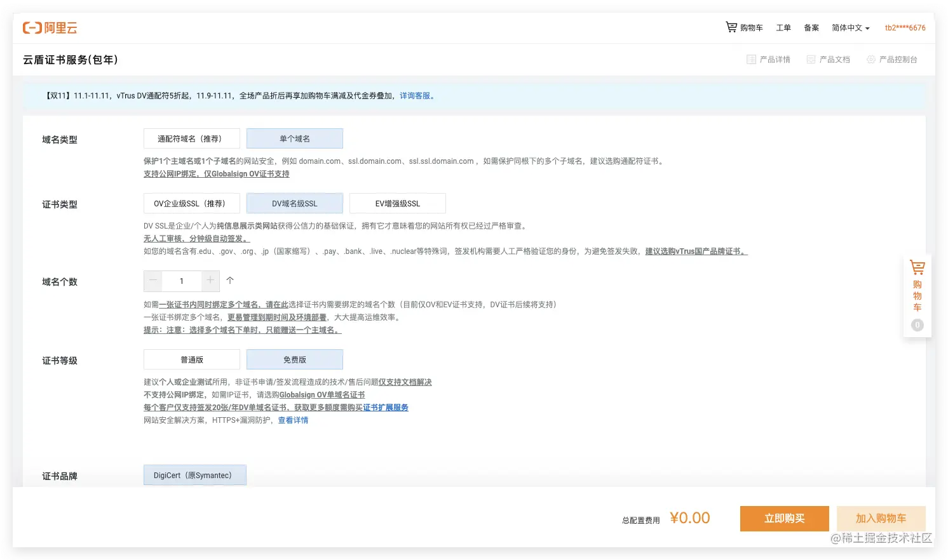The image size is (948, 560).
Task: Click 域名个数 label
Action: [x=60, y=282]
